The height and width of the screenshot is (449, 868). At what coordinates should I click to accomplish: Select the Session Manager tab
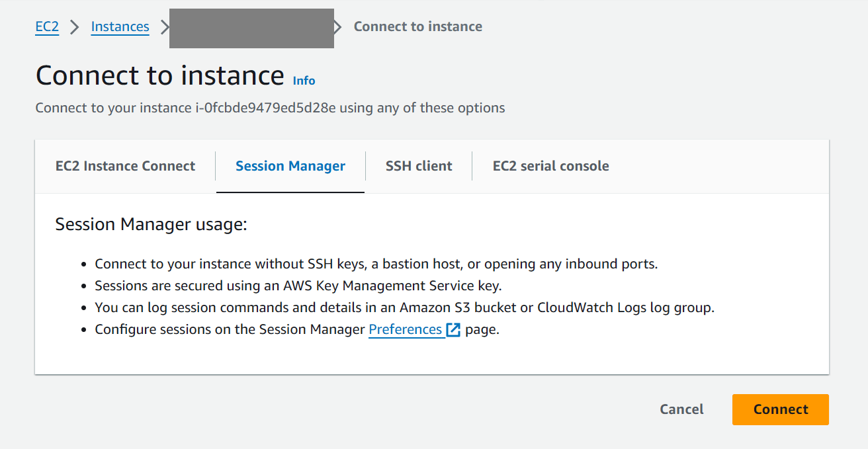click(290, 166)
